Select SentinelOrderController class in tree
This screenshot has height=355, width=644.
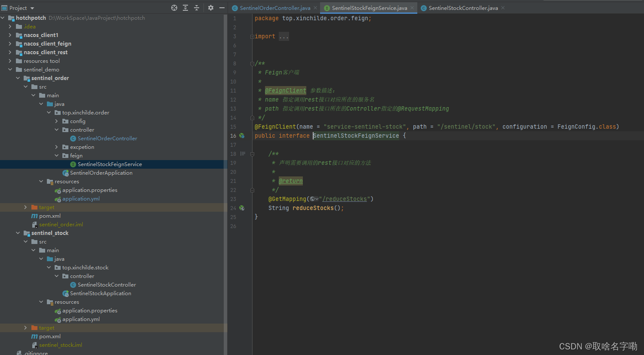coord(107,138)
